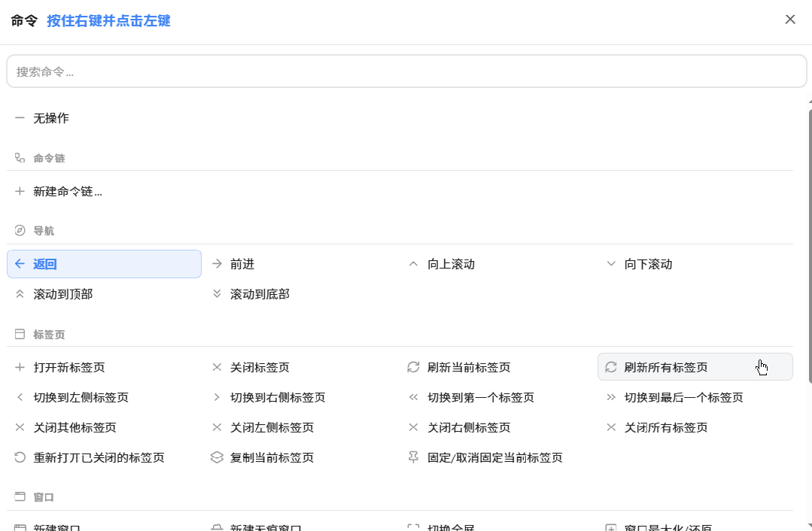Click the double-chevron icon for 滚动到底部
Viewport: 812px width, 531px height.
pyautogui.click(x=217, y=294)
